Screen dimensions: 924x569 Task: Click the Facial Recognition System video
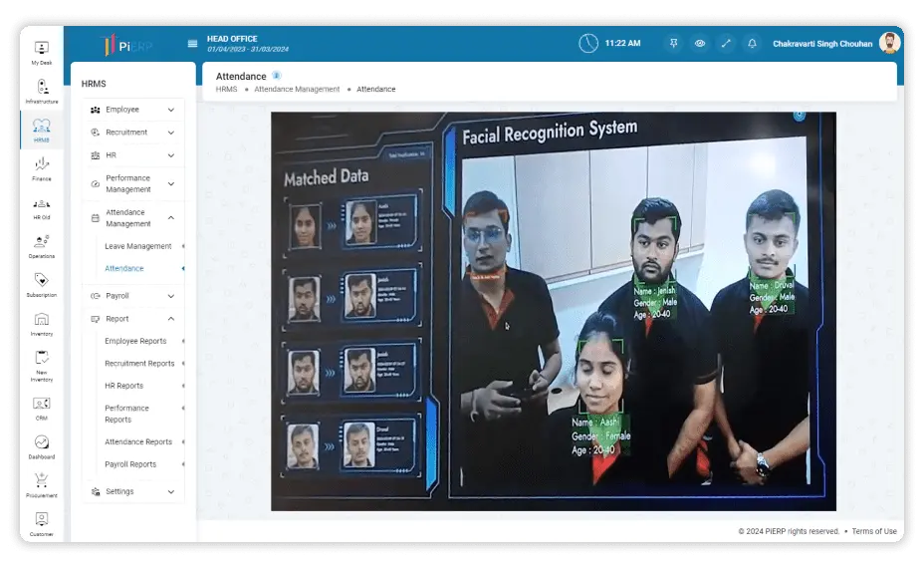coord(554,311)
